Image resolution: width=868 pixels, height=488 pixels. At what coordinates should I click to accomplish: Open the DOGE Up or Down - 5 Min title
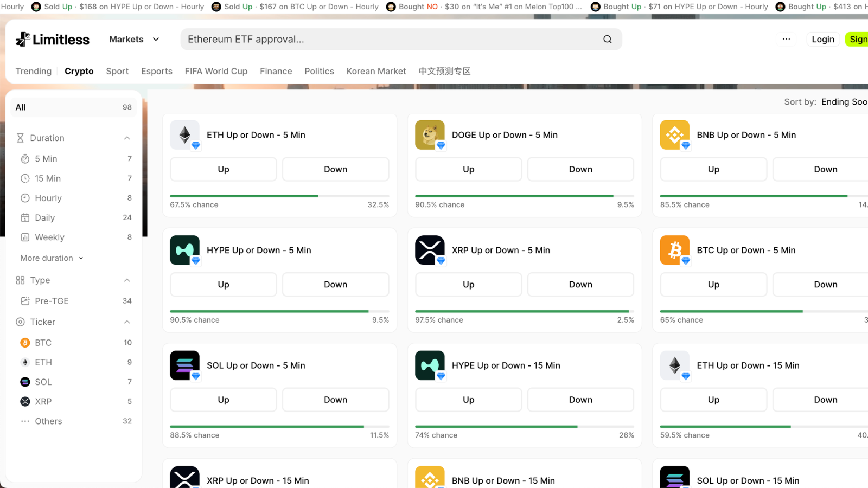click(505, 135)
